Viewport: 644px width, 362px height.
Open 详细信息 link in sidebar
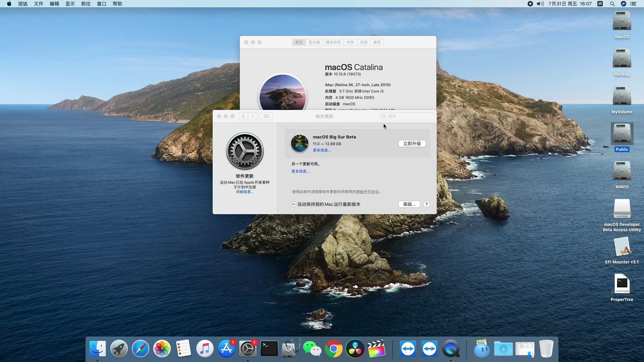tap(245, 192)
